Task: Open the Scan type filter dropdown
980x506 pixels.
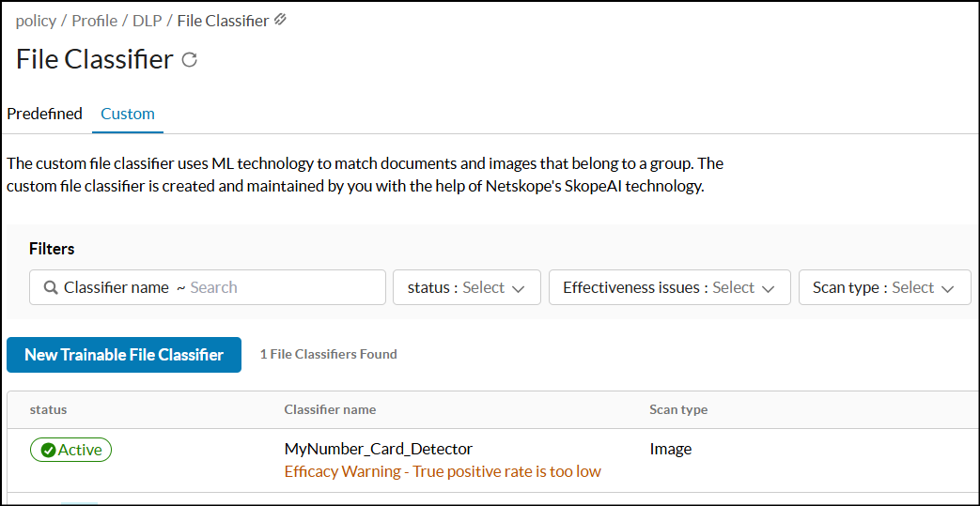Action: point(884,287)
